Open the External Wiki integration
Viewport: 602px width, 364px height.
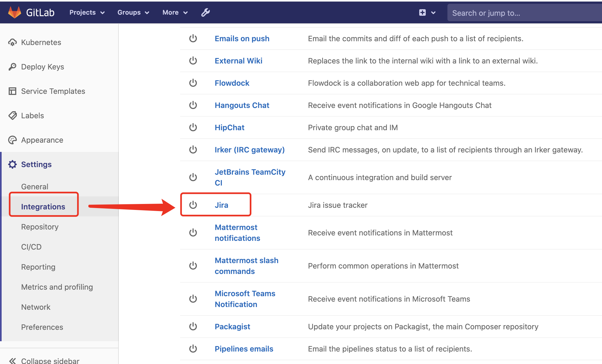point(238,61)
